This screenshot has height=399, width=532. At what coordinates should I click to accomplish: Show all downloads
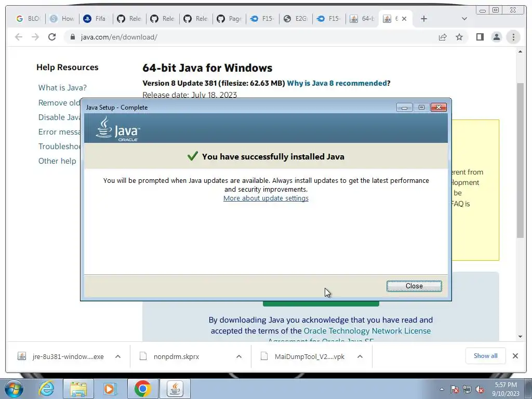[485, 356]
